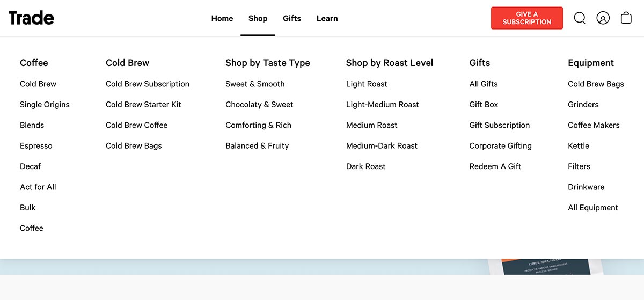This screenshot has height=300, width=644.
Task: Select Cold Brew Coffee link
Action: tap(137, 125)
